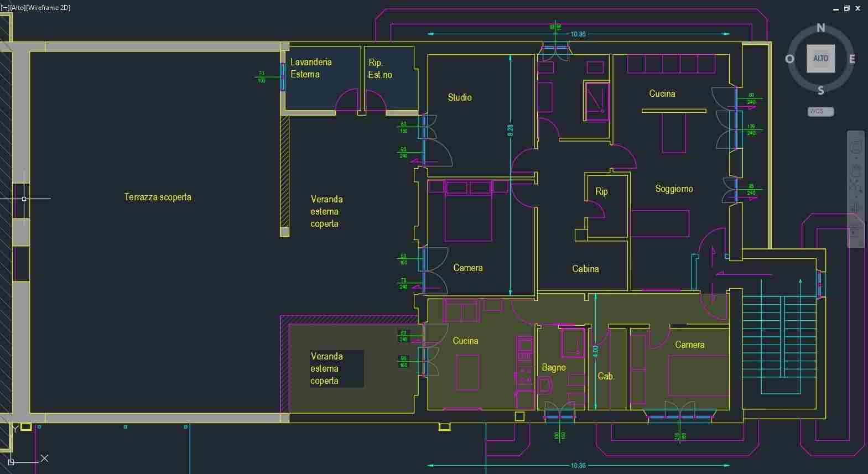Open the SteeringWheels tool in navigation bar
Viewport: 868px width, 474px height.
click(x=856, y=147)
